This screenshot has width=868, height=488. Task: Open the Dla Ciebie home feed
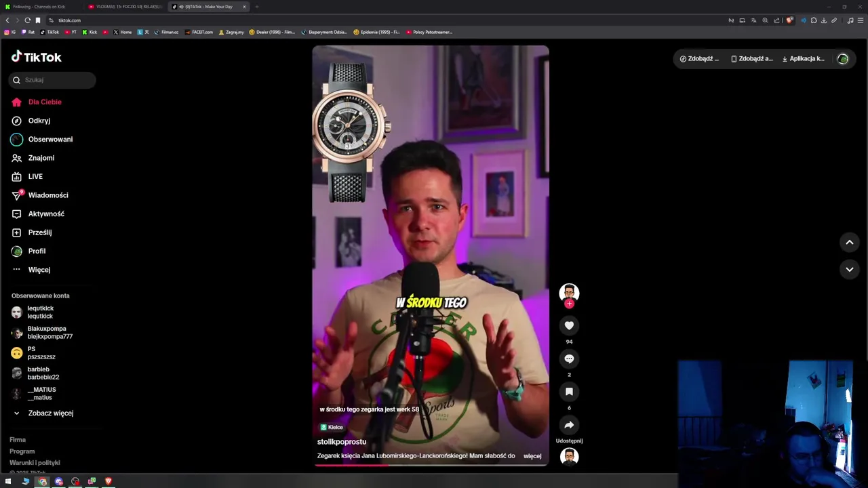pyautogui.click(x=37, y=102)
